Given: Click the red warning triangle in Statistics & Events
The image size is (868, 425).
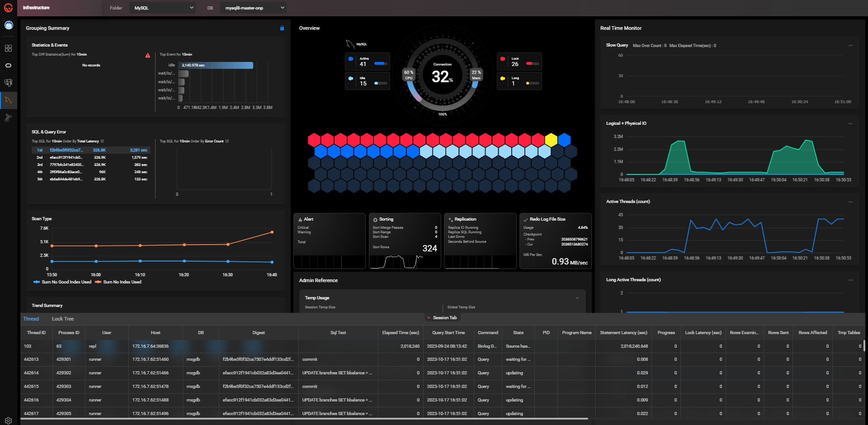Looking at the screenshot, I should 148,55.
